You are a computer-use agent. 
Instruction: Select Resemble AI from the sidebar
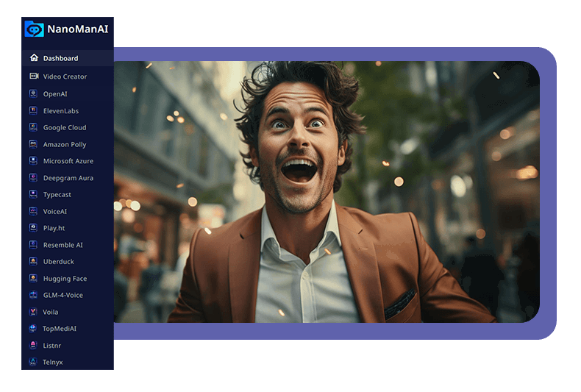[x=63, y=245]
